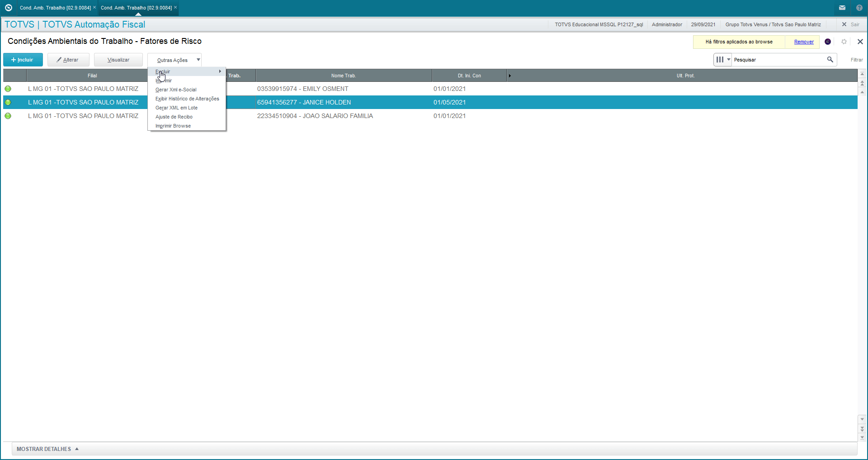Click the dark round filter indicator icon
This screenshot has width=868, height=460.
point(828,42)
